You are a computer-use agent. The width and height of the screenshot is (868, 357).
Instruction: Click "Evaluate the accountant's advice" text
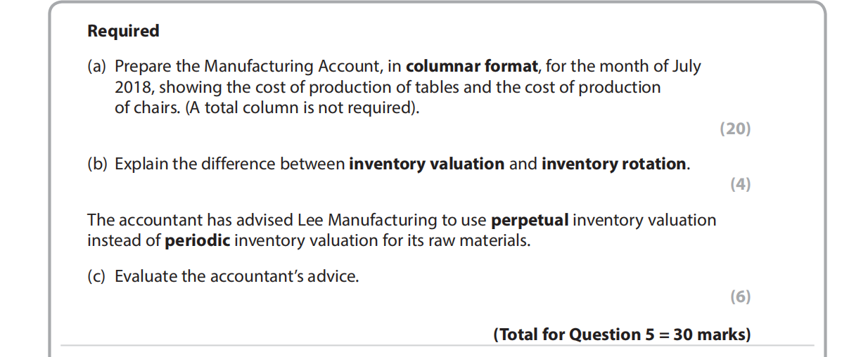236,276
